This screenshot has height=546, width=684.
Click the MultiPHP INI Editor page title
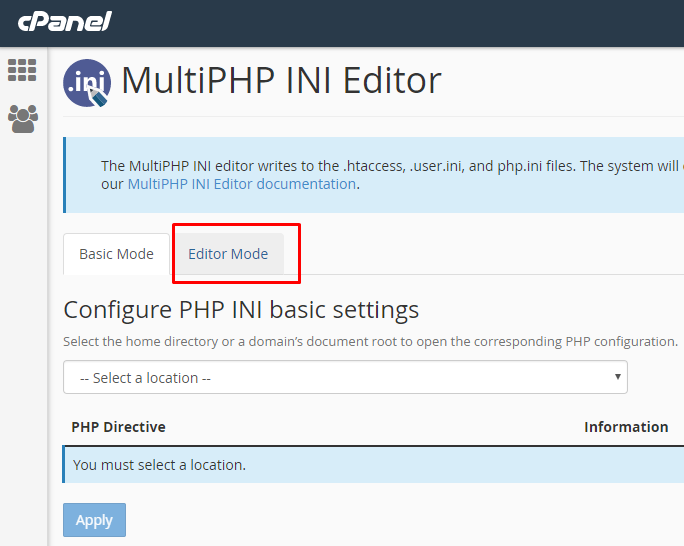pyautogui.click(x=281, y=80)
